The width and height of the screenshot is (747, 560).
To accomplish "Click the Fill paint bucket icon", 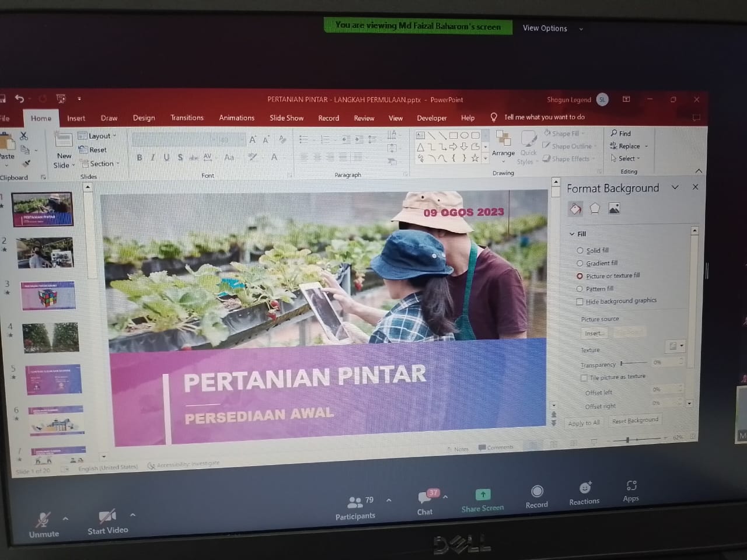I will [x=575, y=209].
